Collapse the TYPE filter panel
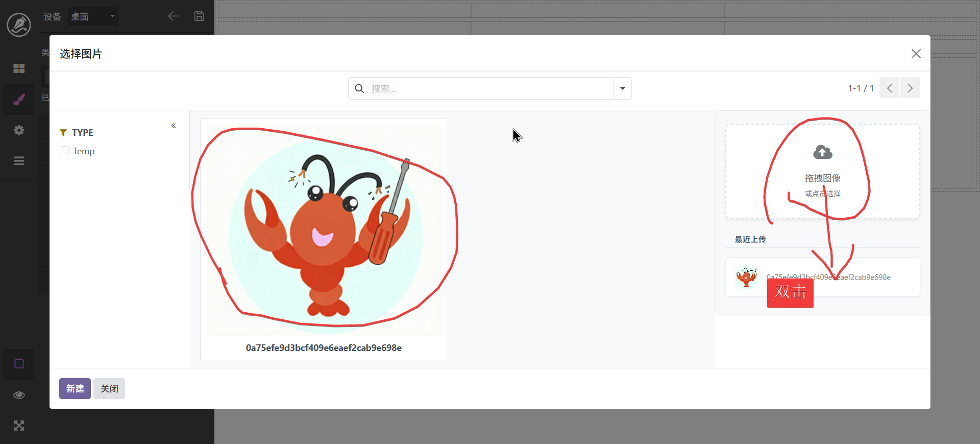Image resolution: width=980 pixels, height=444 pixels. 174,126
